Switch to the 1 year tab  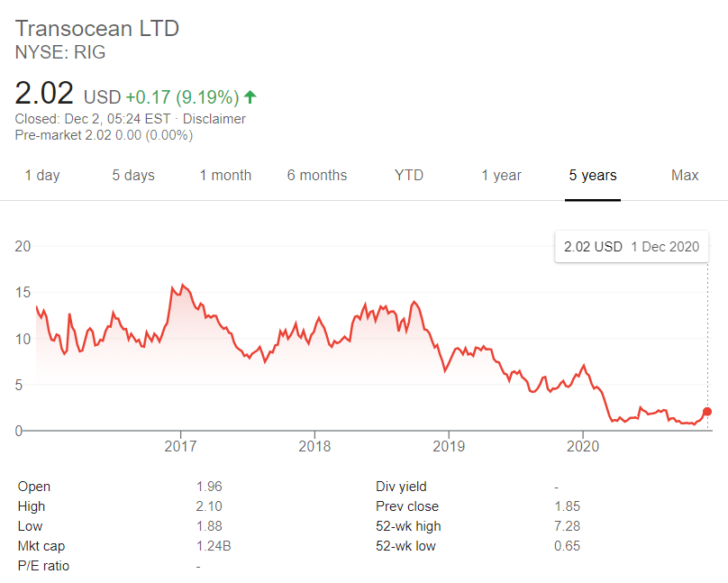click(x=502, y=176)
